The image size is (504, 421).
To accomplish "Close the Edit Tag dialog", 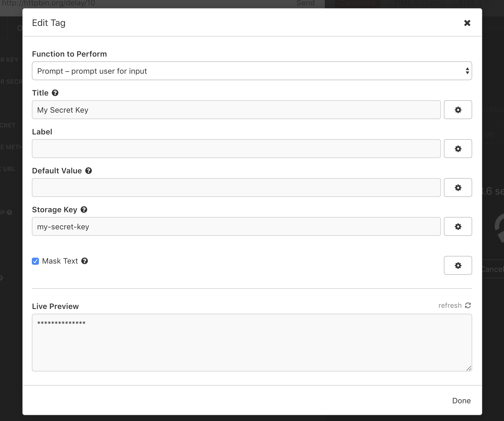I will (x=467, y=23).
